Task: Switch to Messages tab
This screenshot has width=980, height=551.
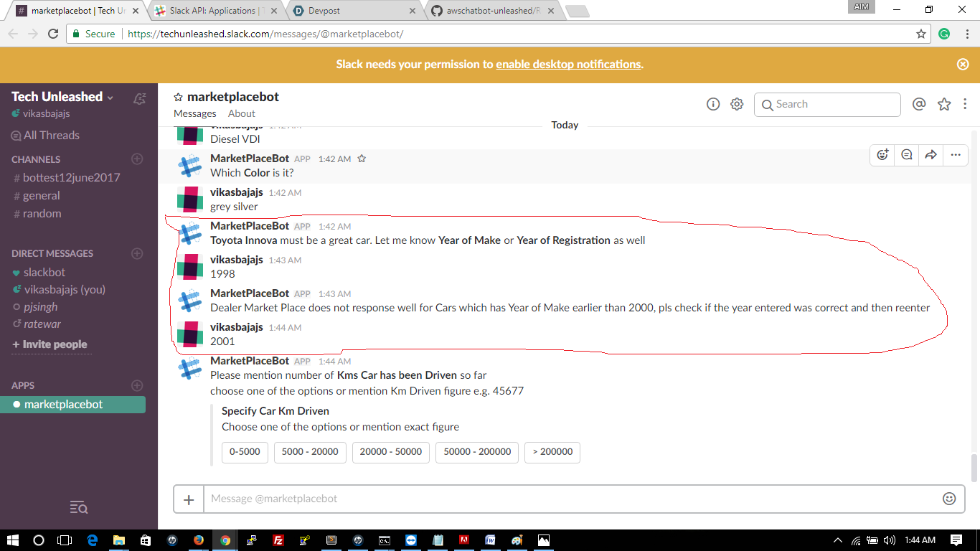Action: (x=194, y=113)
